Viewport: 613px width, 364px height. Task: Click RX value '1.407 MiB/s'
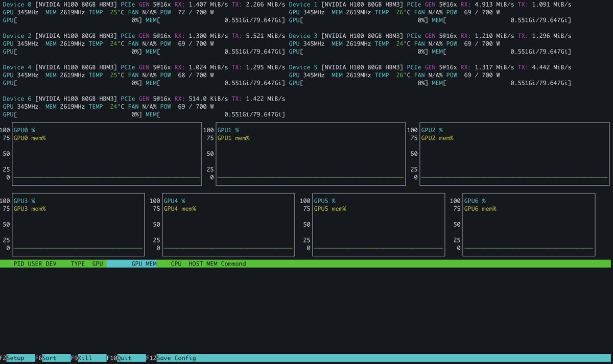click(208, 5)
